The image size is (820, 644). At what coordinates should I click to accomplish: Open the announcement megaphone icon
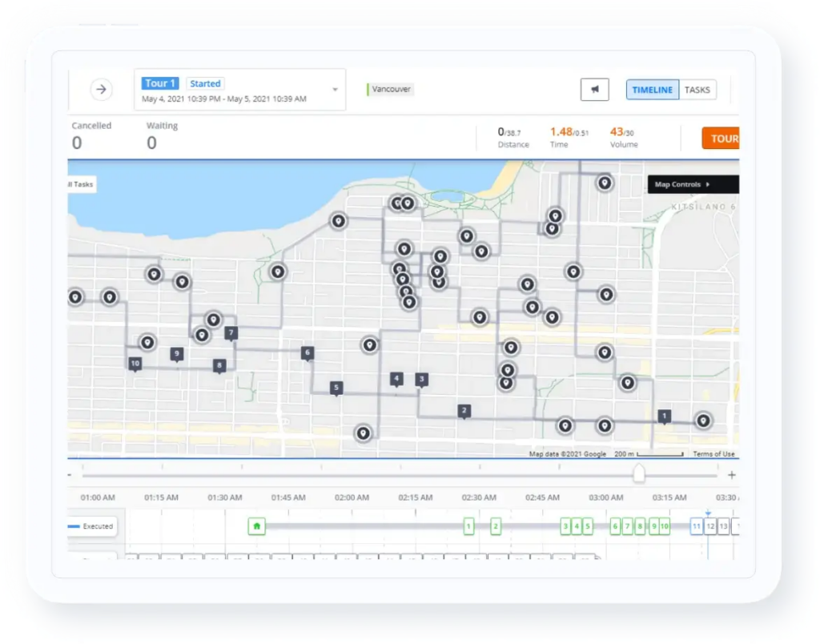click(x=593, y=89)
